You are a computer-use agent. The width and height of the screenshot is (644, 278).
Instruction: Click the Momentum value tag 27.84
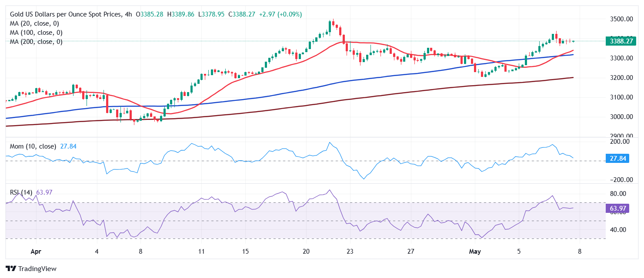[617, 159]
